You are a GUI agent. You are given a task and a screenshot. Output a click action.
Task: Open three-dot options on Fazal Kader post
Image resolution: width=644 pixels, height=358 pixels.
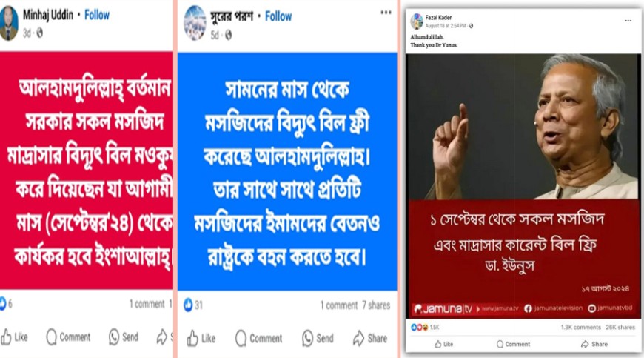pyautogui.click(x=628, y=21)
